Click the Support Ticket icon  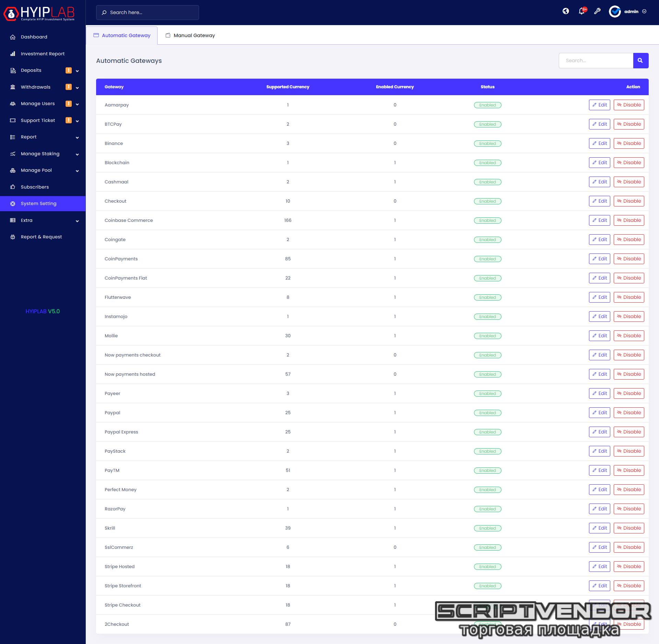[x=13, y=120]
